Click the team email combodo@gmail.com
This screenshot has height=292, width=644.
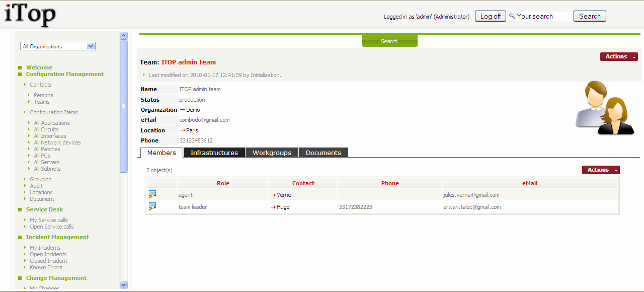204,120
